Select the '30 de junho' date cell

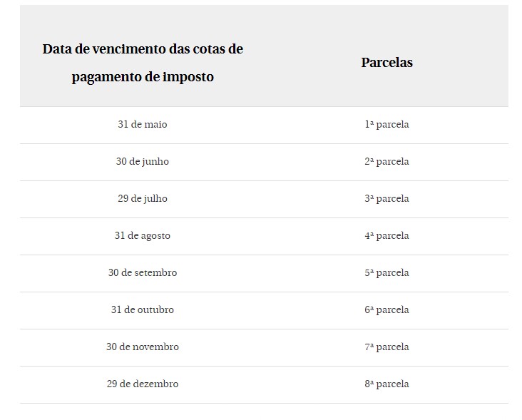[x=143, y=162]
